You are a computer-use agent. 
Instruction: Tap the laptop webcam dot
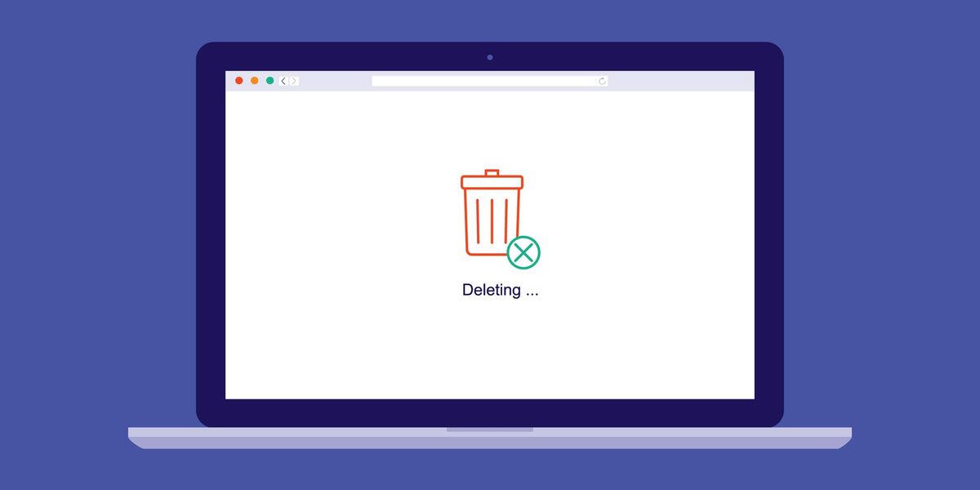tap(490, 57)
